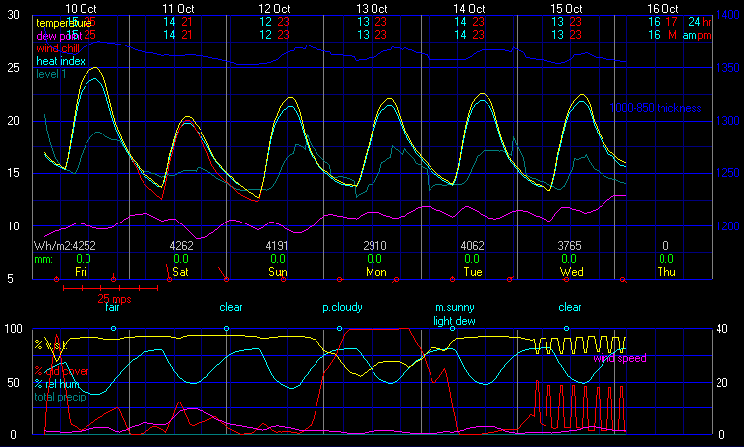The width and height of the screenshot is (744, 447).
Task: Click the 'total precip' legend label
Action: point(62,397)
